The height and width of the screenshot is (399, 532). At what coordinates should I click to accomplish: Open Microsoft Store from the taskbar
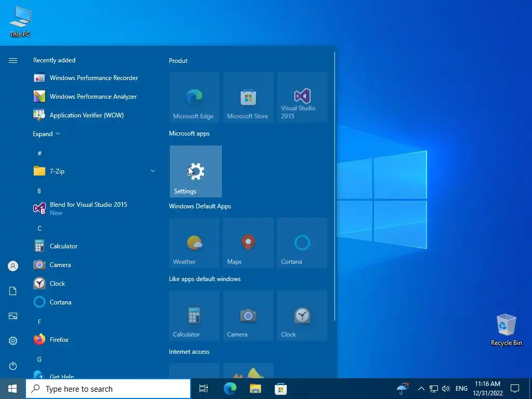click(281, 389)
